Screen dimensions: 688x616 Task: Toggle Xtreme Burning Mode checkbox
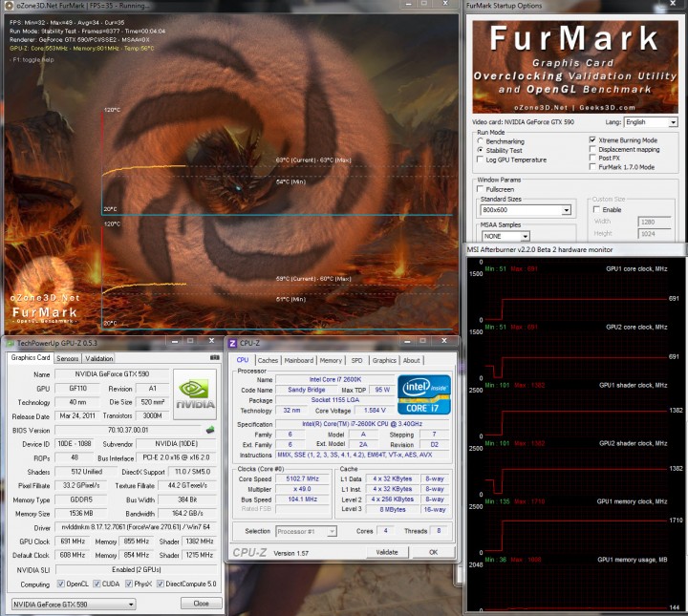pos(592,139)
